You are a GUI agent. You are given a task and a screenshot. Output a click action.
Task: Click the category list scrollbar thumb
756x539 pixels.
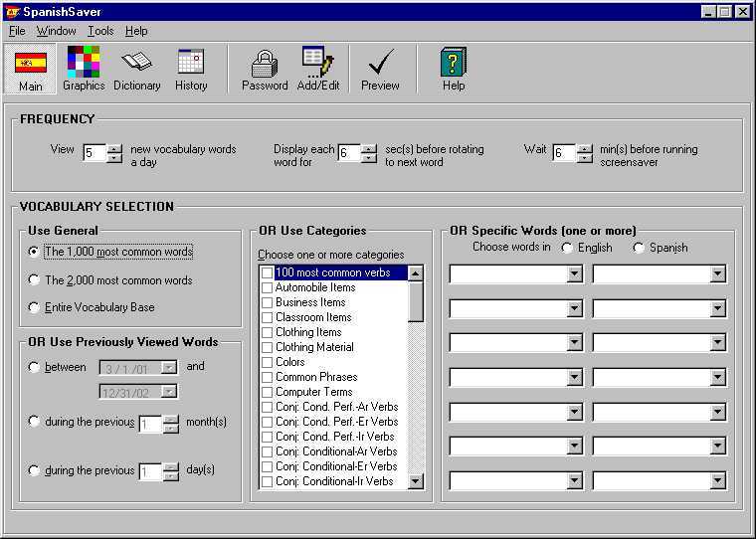click(416, 301)
